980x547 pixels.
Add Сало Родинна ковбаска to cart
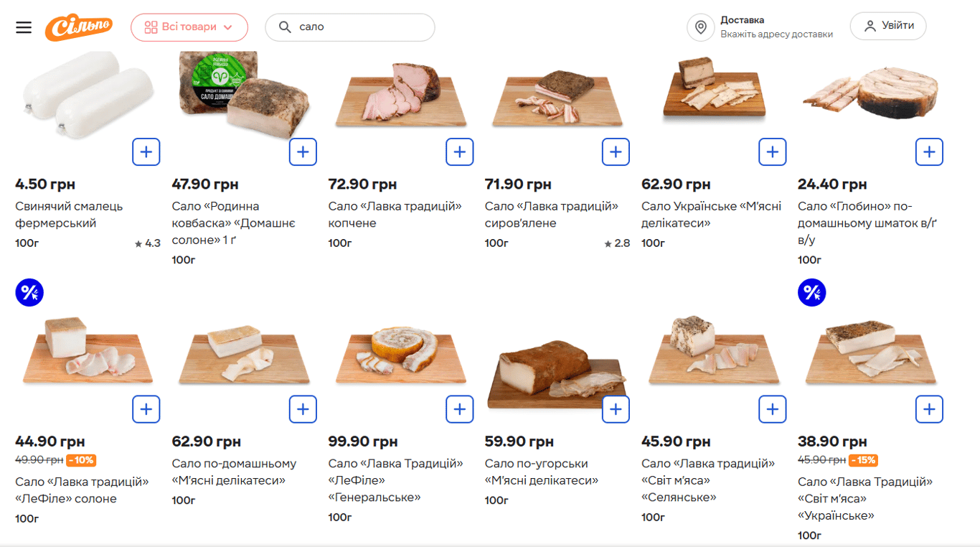pos(303,152)
